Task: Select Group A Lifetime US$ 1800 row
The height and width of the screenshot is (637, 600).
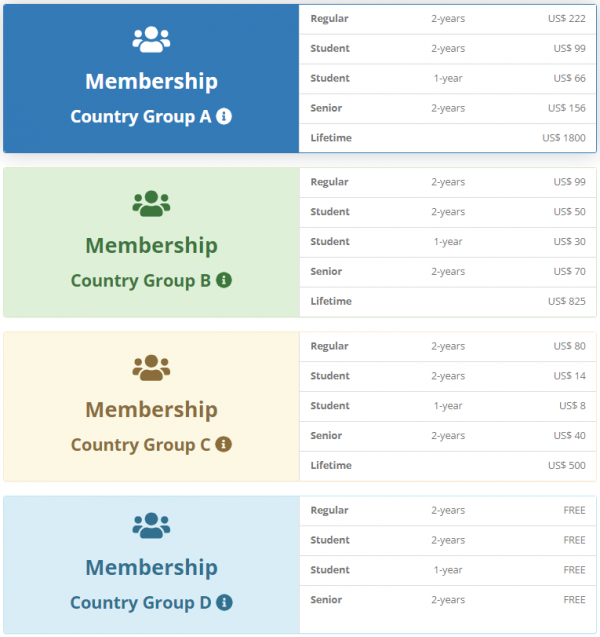Action: [x=448, y=138]
